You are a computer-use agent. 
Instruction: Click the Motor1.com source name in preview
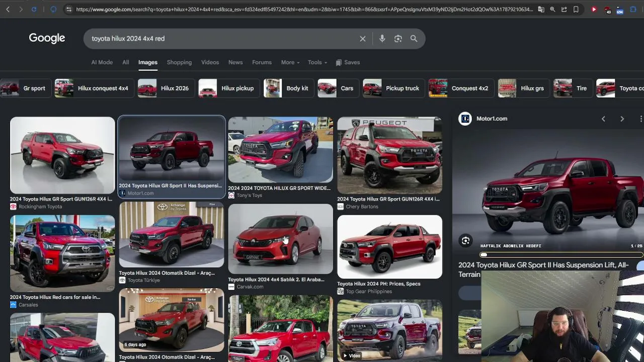click(492, 119)
